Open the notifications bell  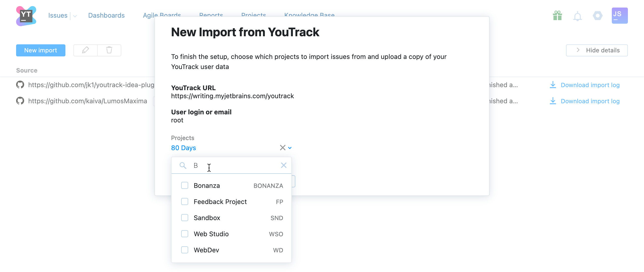point(578,16)
